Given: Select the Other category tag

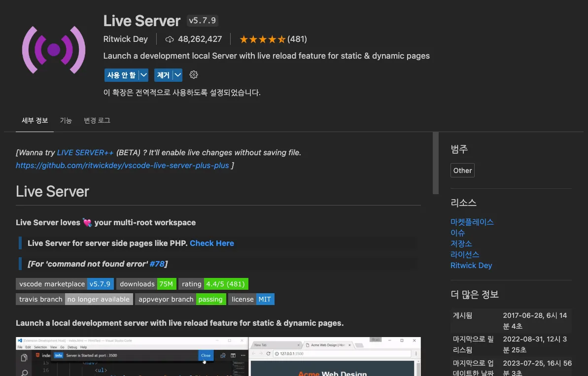Looking at the screenshot, I should coord(462,170).
